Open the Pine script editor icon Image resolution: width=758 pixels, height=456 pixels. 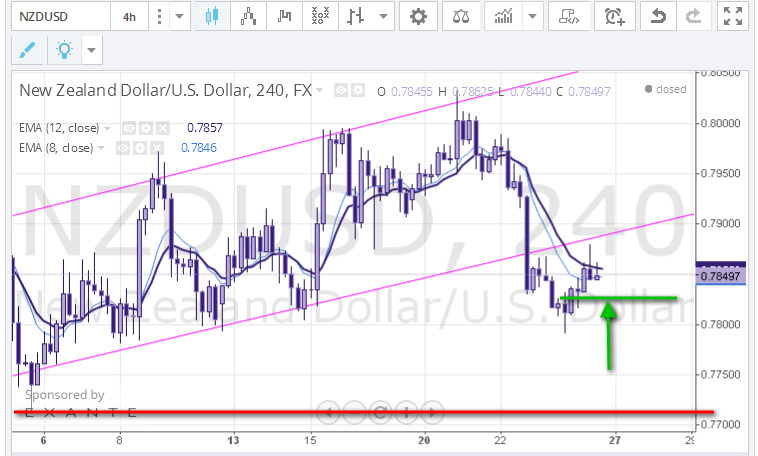[569, 16]
